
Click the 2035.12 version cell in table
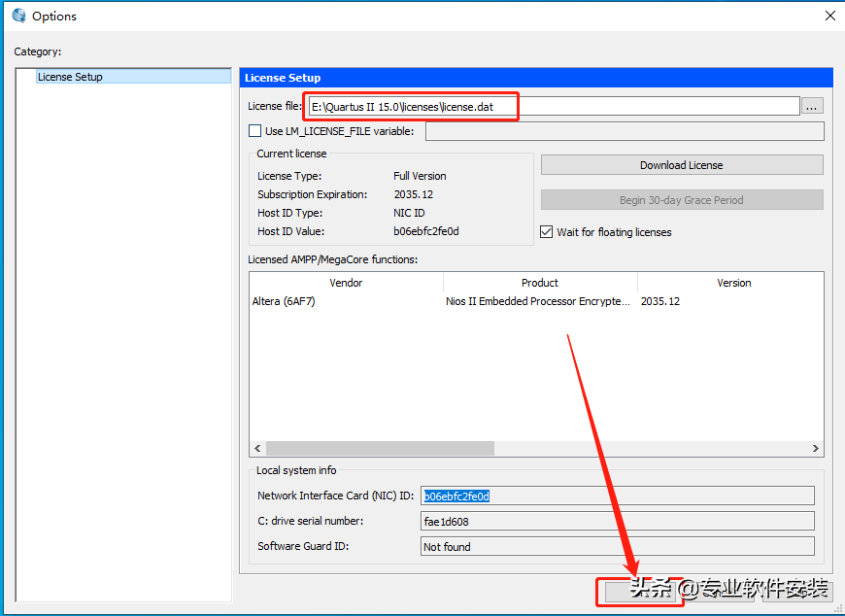660,301
